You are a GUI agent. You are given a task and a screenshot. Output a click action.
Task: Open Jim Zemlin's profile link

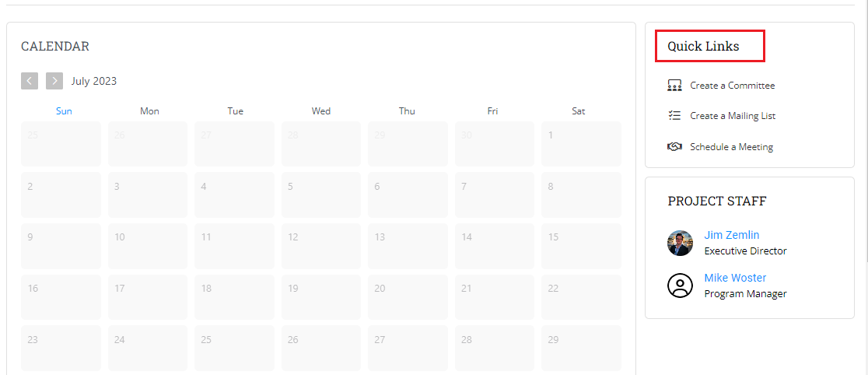coord(731,235)
